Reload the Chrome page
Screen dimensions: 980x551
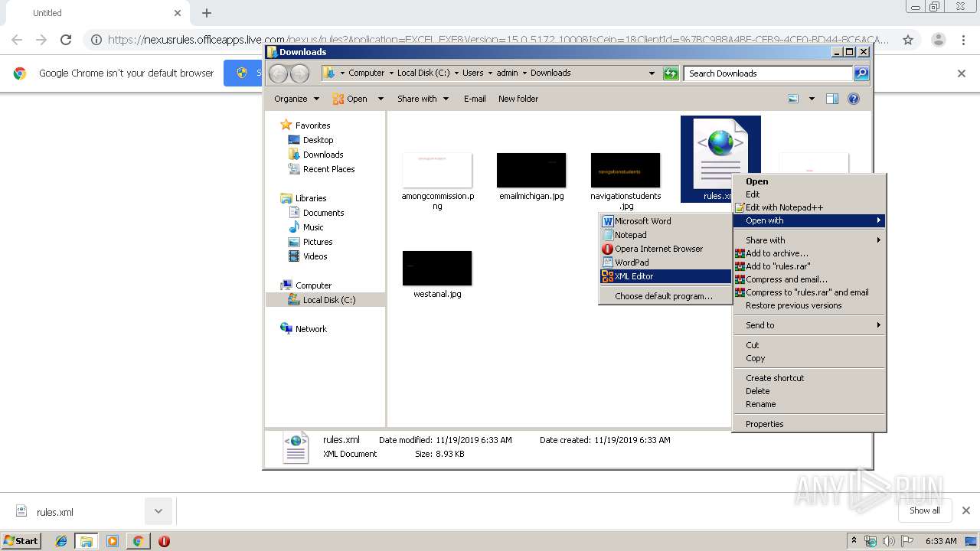(x=66, y=40)
